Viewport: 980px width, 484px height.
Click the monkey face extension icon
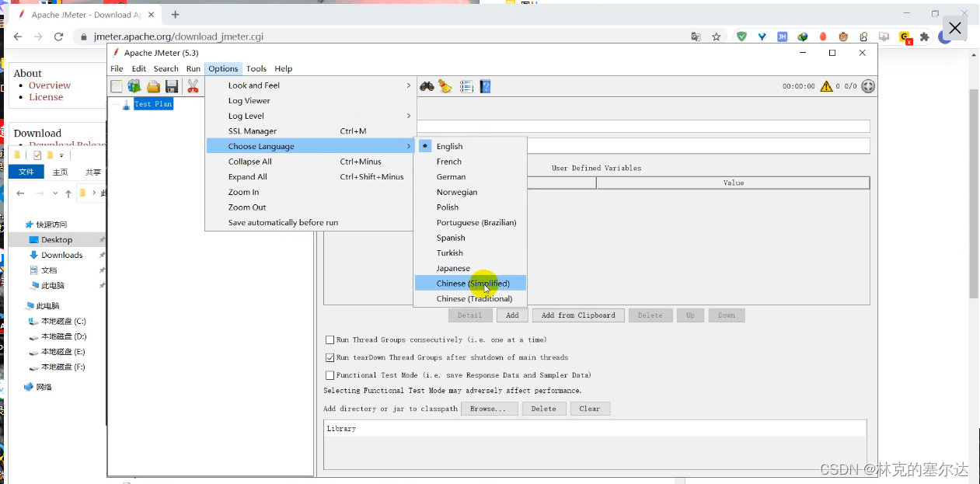coord(843,37)
